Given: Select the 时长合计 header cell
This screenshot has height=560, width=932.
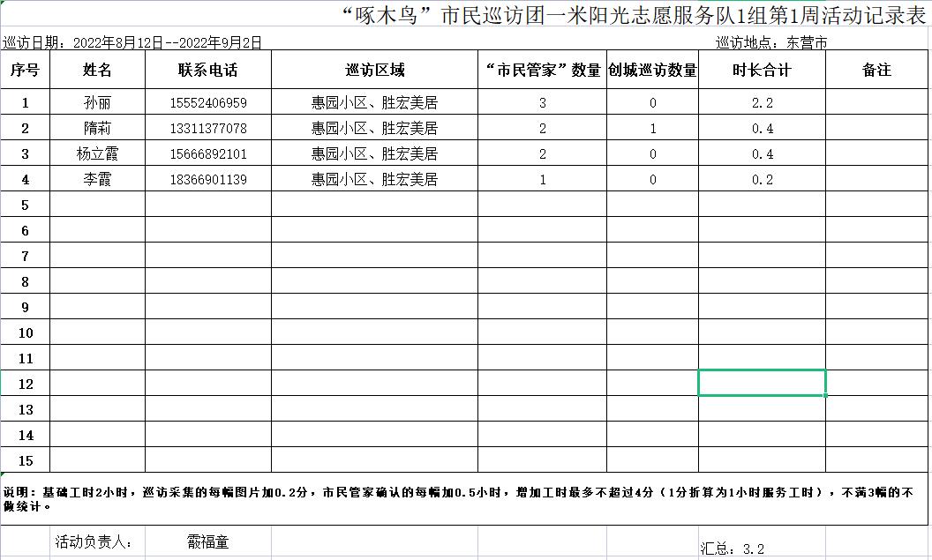Looking at the screenshot, I should 762,70.
